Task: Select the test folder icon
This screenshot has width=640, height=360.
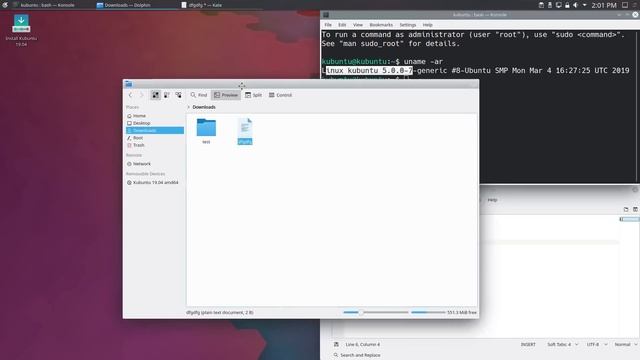Action: click(206, 128)
